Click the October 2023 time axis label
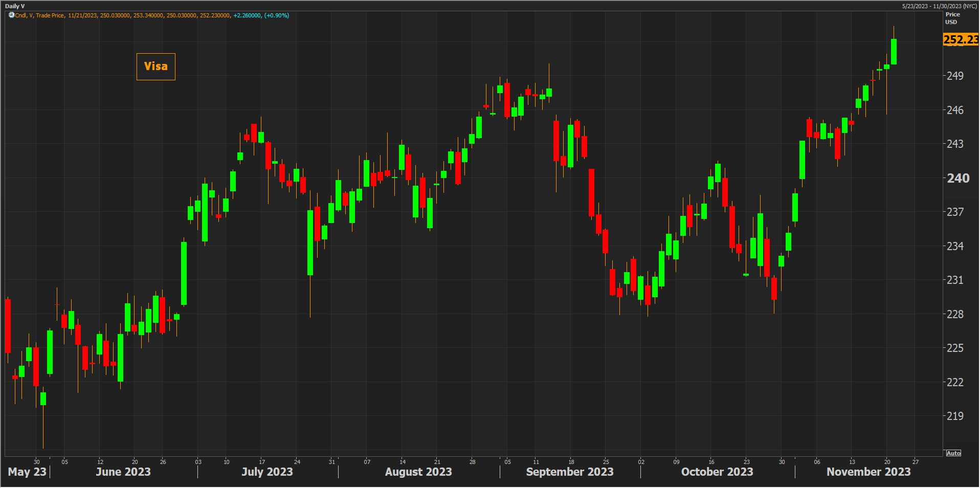Image resolution: width=980 pixels, height=488 pixels. pyautogui.click(x=717, y=472)
